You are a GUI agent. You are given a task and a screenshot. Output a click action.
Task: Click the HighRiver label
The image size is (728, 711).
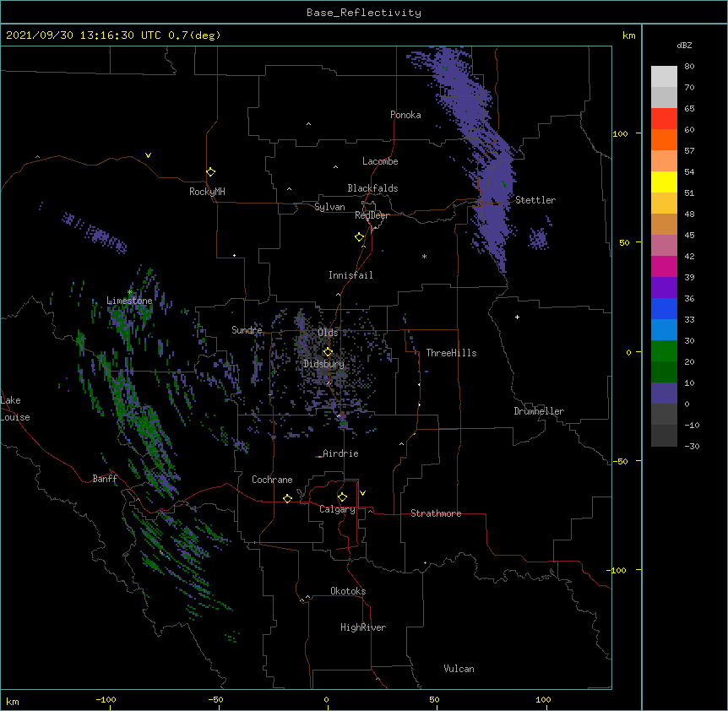click(x=363, y=627)
